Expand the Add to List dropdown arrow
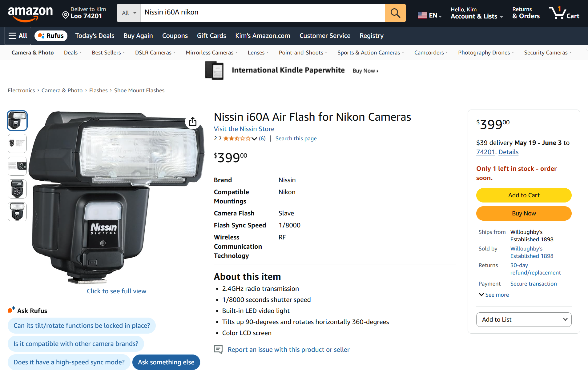 pos(565,319)
